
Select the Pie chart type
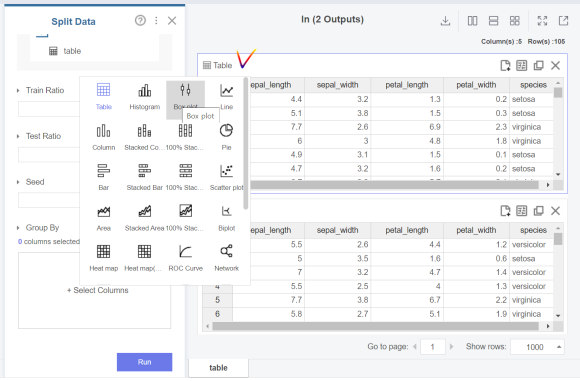coord(226,137)
